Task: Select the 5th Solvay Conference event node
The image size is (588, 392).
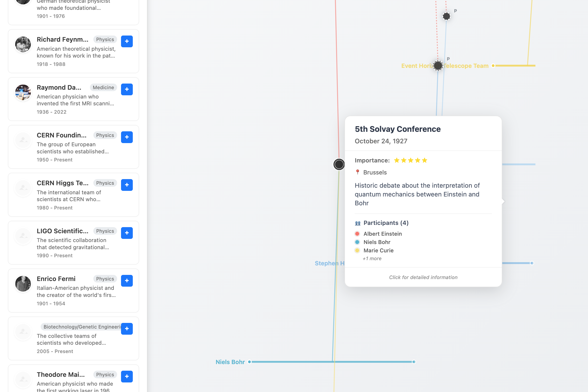Action: [339, 164]
